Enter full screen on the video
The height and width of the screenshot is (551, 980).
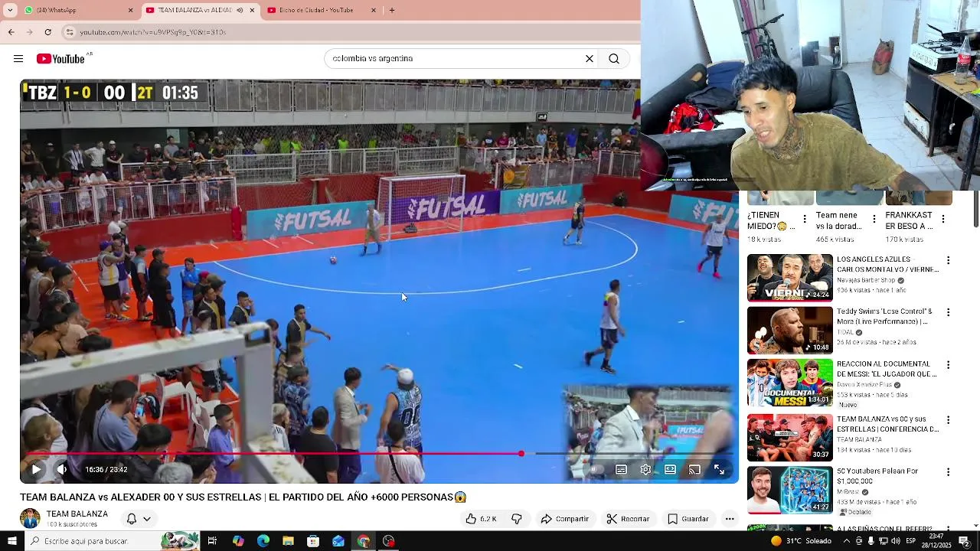tap(719, 470)
